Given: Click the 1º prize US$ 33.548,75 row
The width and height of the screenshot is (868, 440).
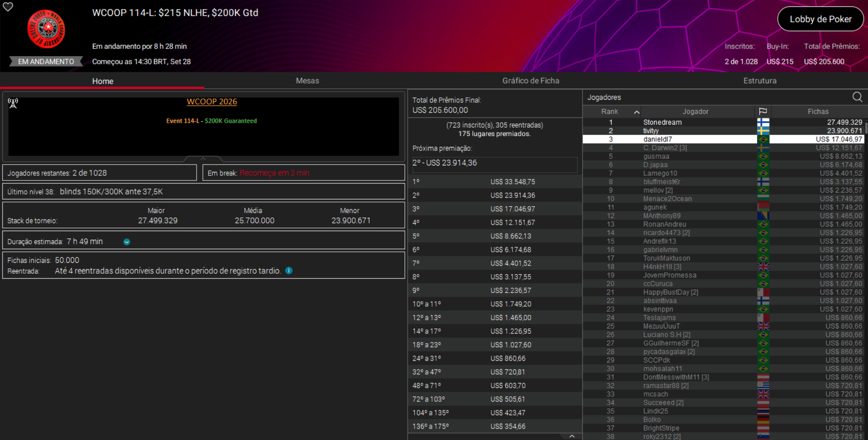Looking at the screenshot, I should coord(494,182).
